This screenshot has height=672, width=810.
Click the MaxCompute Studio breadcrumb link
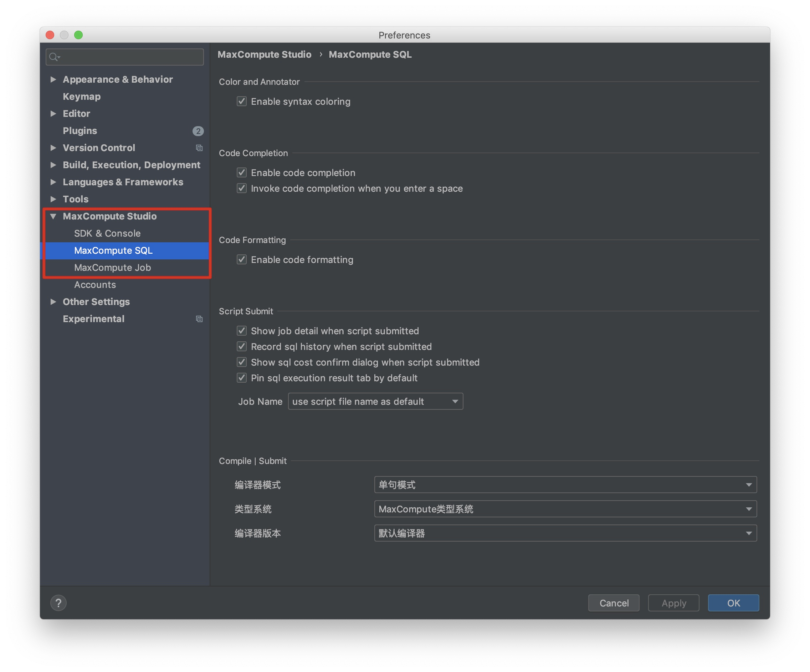(x=265, y=55)
